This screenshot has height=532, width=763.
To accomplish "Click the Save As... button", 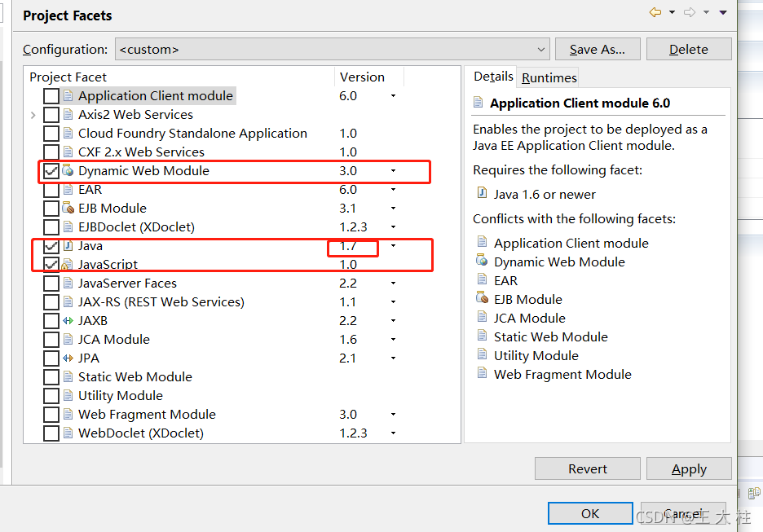I will click(x=598, y=49).
